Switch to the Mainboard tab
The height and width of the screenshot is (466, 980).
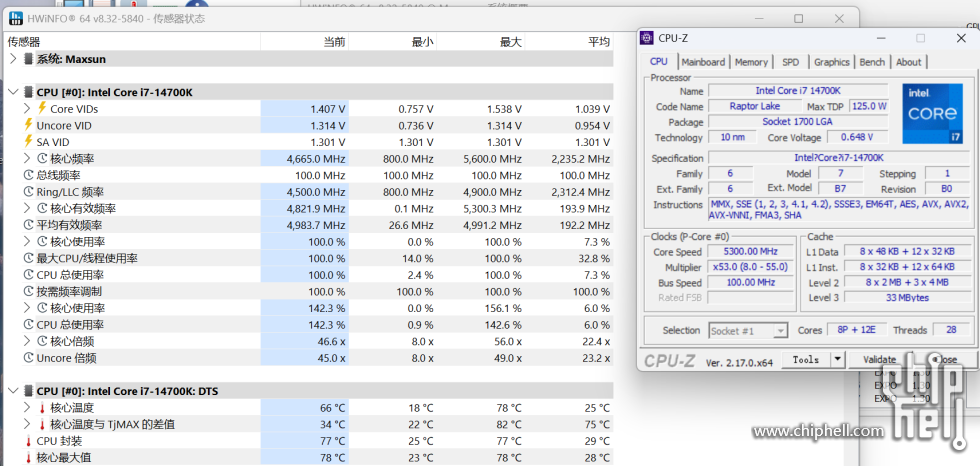(703, 62)
